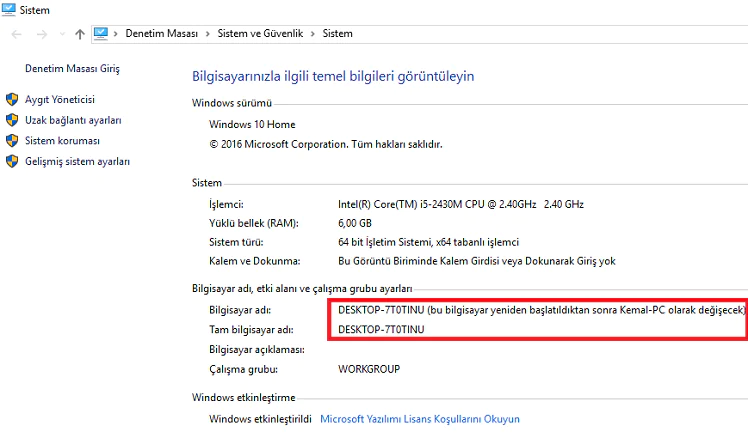Expand the chevron before Denetim Masası breadcrumb
This screenshot has width=748, height=438.
pos(117,34)
